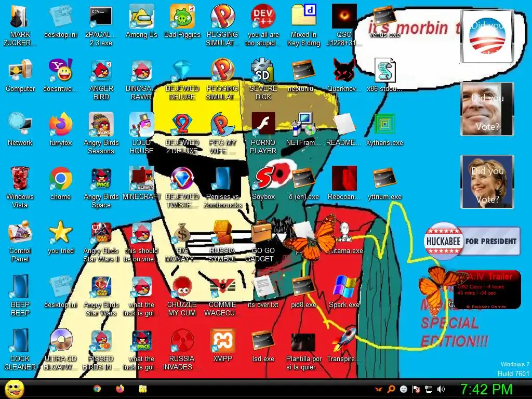Open Angry Birds Star Wars II shortcut
The image size is (532, 399).
[x=101, y=241]
